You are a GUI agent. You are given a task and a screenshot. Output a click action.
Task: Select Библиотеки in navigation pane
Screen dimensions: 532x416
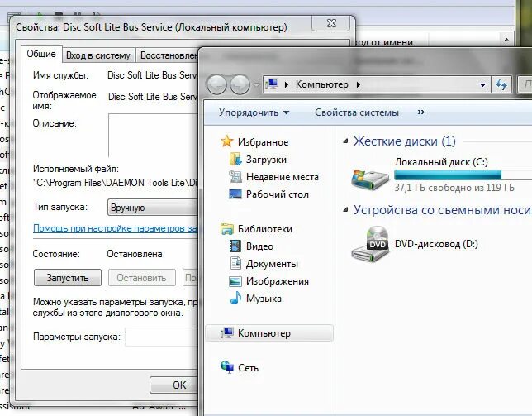coord(265,229)
